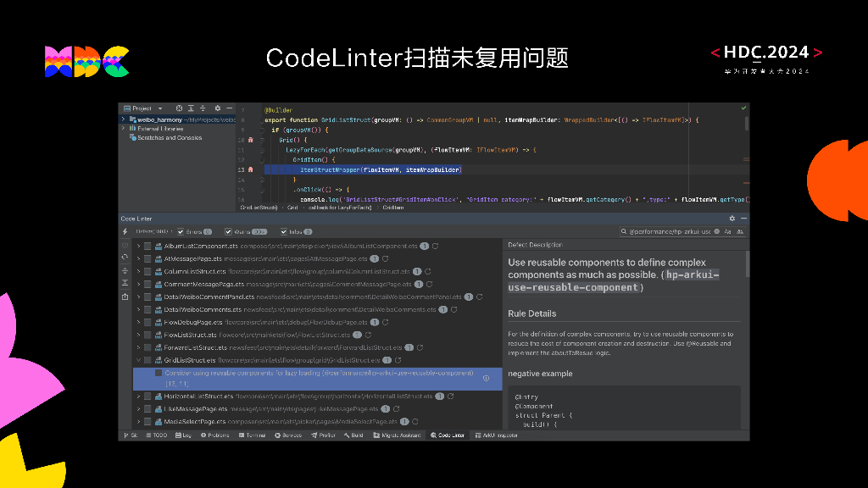Open the Terminal tool window tab
The height and width of the screenshot is (488, 868).
[x=254, y=435]
